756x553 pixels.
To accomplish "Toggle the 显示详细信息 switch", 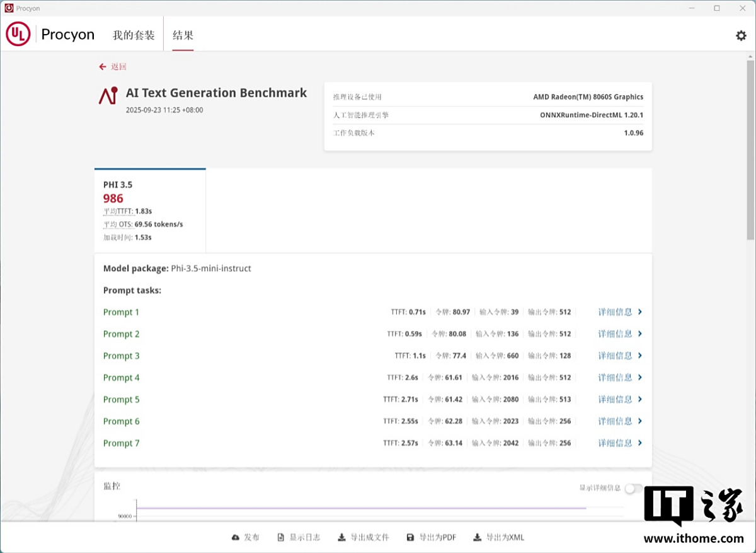I will coord(633,488).
